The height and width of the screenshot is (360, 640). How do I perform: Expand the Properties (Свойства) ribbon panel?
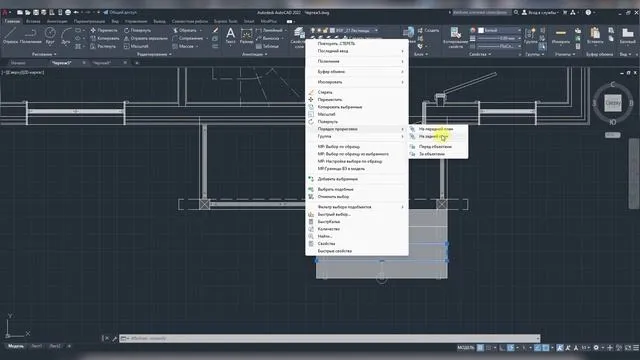point(480,54)
